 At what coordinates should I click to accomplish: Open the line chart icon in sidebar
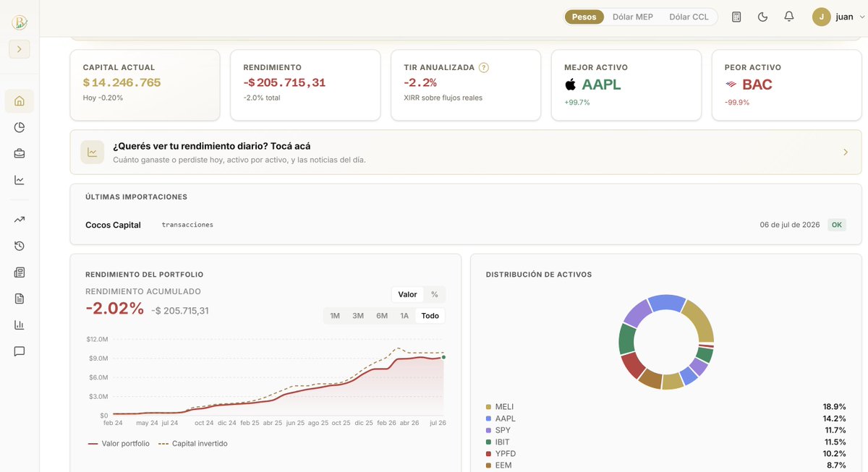pyautogui.click(x=20, y=180)
